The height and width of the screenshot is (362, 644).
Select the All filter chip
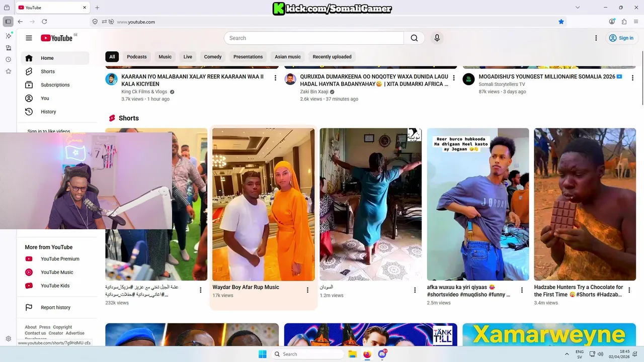[x=112, y=57]
